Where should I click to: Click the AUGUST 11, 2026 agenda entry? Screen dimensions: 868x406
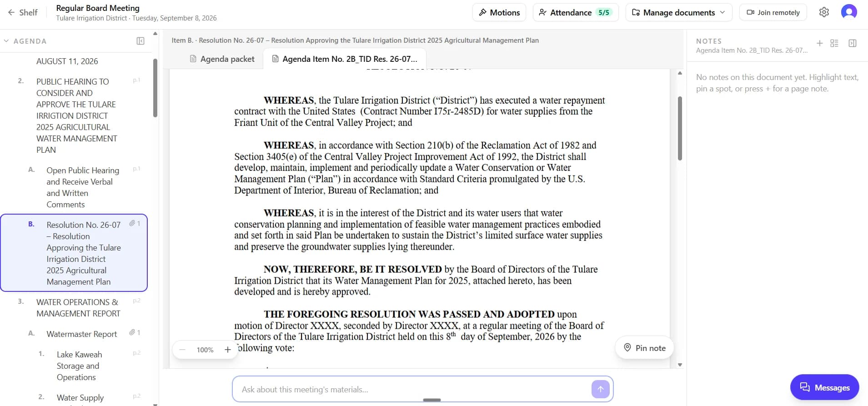[x=67, y=61]
